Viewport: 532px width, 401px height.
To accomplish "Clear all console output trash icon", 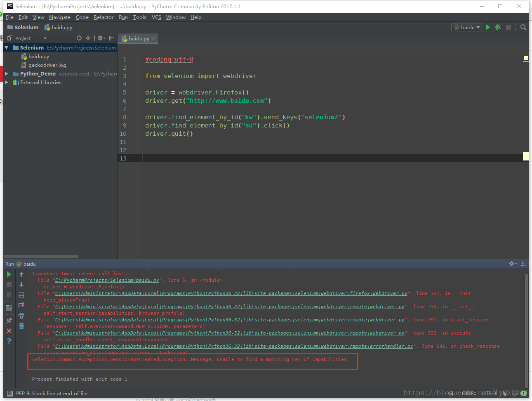I will click(x=21, y=326).
